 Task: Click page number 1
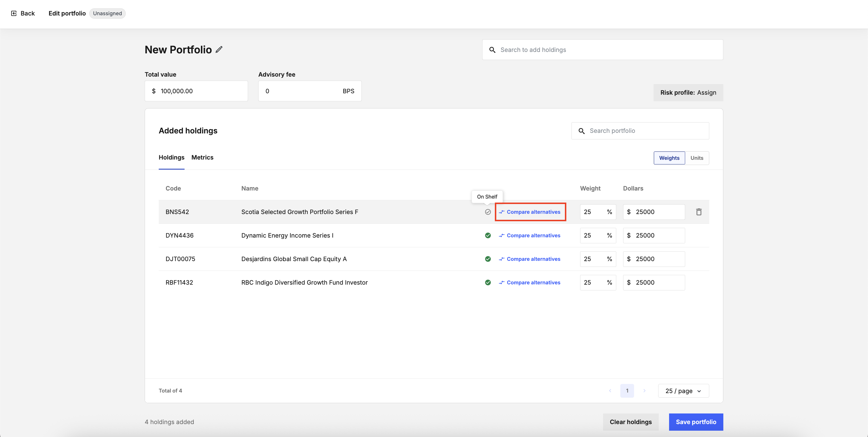tap(627, 391)
